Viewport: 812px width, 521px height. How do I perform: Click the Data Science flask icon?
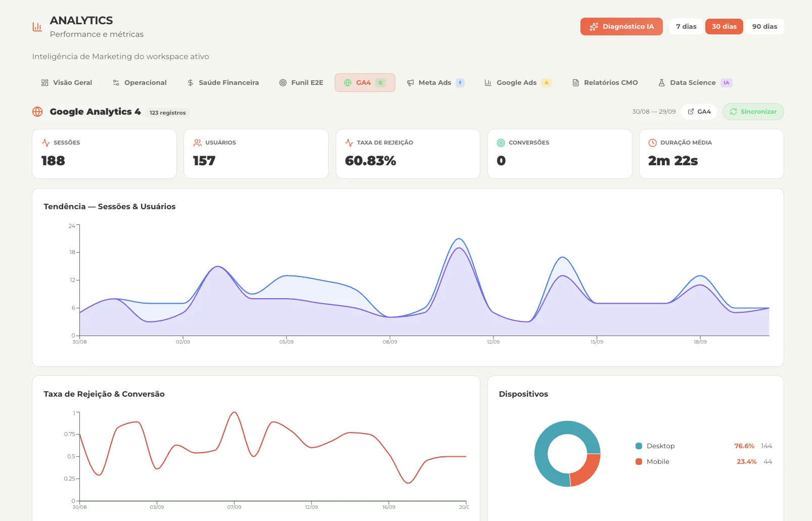click(x=661, y=83)
